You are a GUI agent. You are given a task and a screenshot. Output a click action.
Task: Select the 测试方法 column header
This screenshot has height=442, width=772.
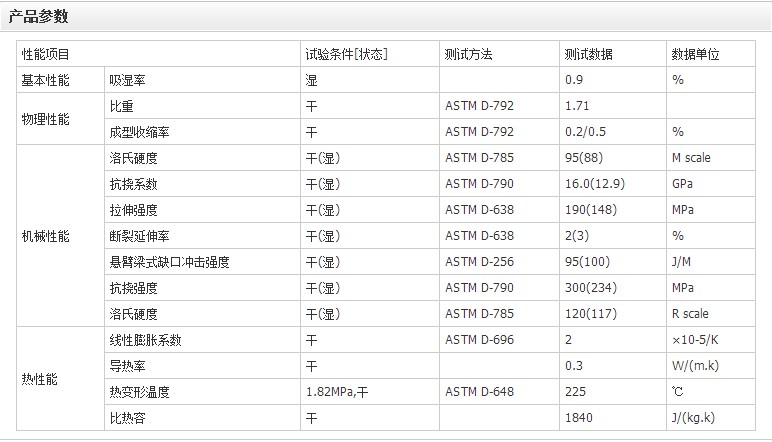coord(469,54)
